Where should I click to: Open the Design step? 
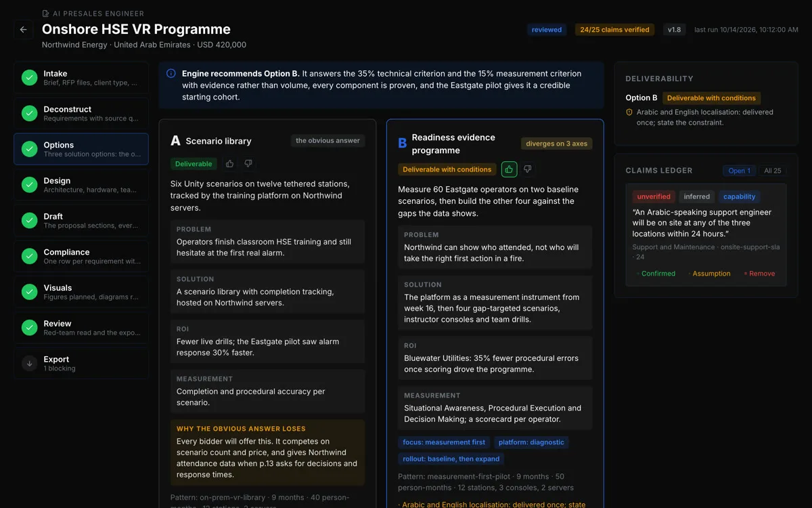click(81, 185)
